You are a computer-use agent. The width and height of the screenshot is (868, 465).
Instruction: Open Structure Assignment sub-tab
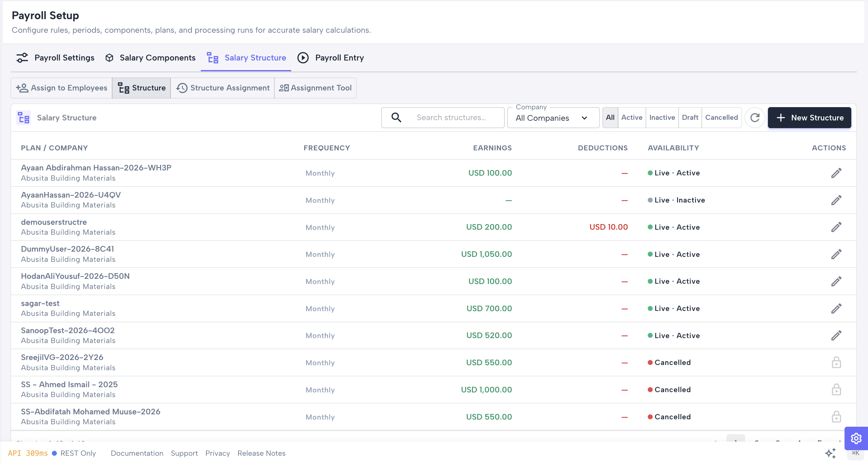point(223,88)
